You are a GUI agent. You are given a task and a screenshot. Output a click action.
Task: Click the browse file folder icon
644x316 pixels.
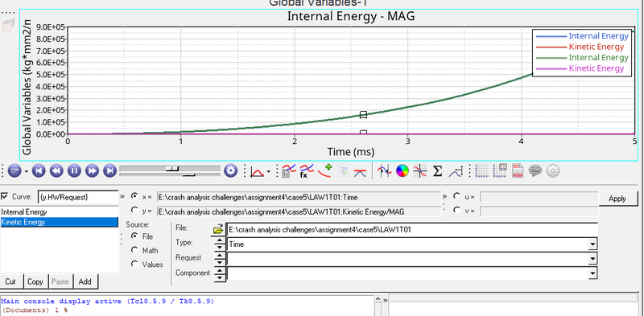coord(218,230)
